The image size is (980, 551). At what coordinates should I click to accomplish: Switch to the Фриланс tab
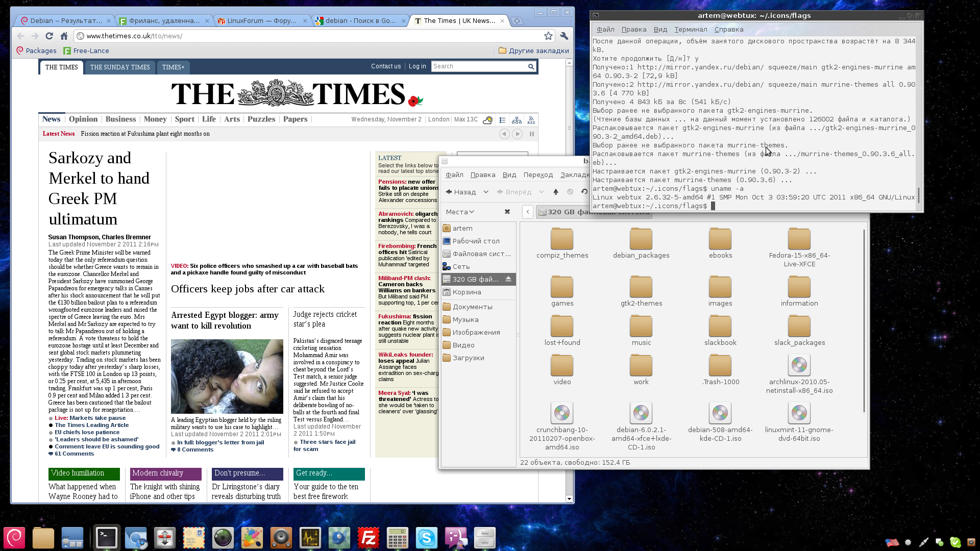[x=164, y=21]
